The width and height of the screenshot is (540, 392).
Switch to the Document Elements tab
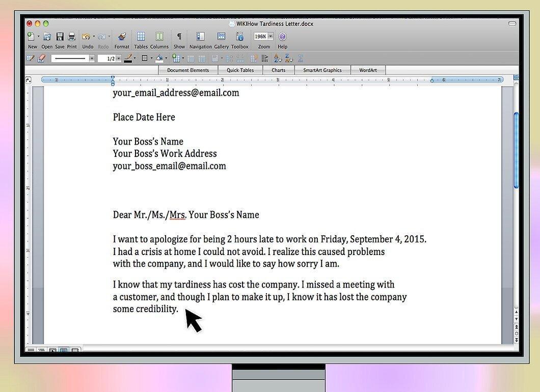pos(188,70)
